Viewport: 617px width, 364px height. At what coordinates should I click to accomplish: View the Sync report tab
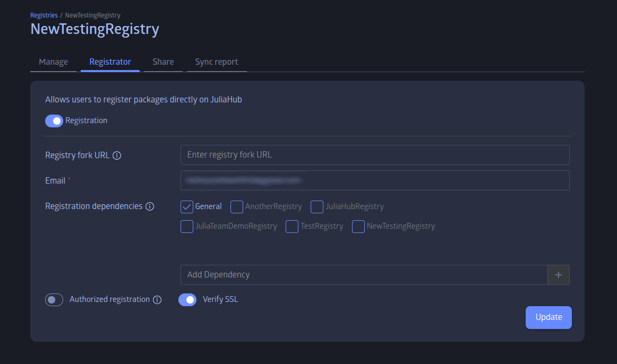(217, 62)
